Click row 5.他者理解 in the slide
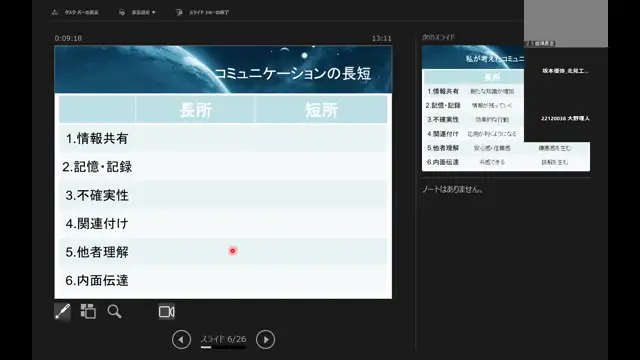This screenshot has height=360, width=640. [223, 252]
